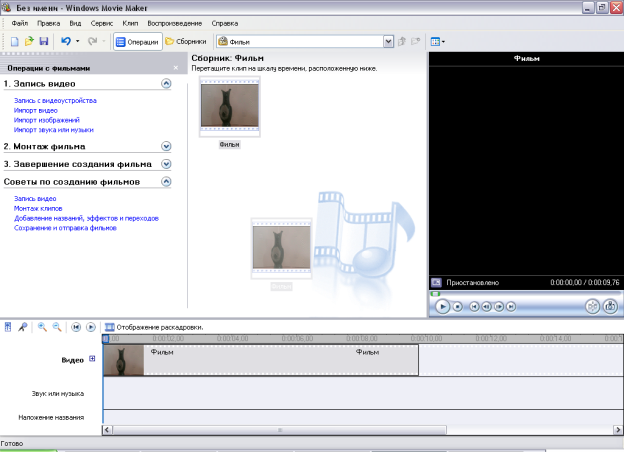Open the Воспроизведение menu
Image resolution: width=624 pixels, height=452 pixels.
[175, 23]
